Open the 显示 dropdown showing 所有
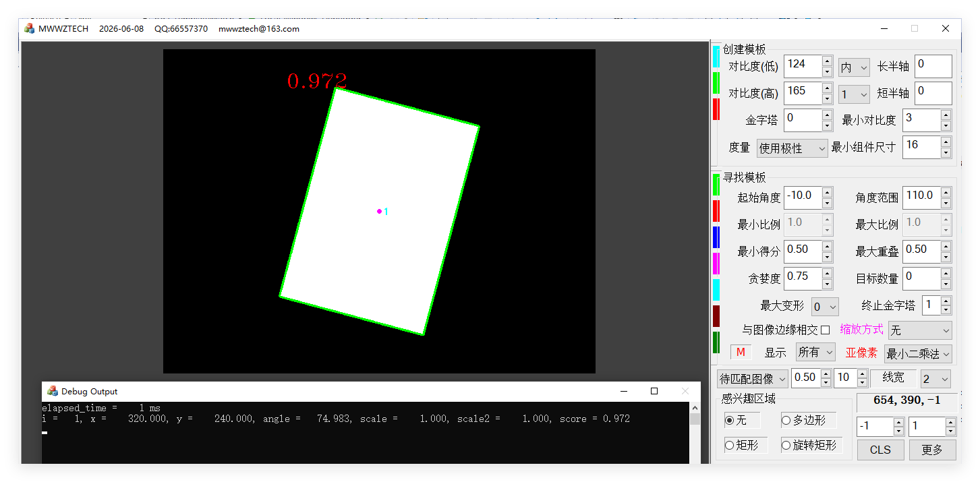 (x=815, y=352)
